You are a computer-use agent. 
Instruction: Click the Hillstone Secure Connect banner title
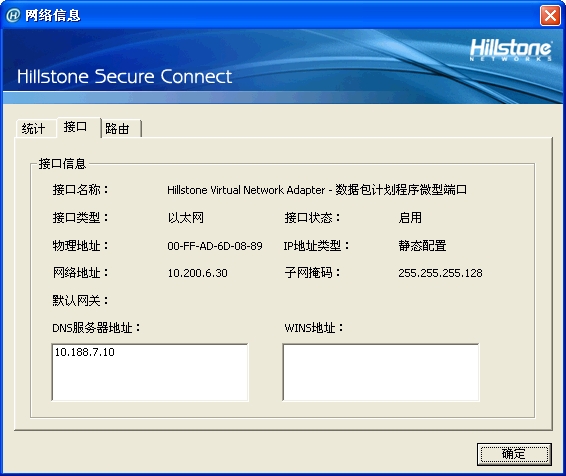(x=124, y=77)
